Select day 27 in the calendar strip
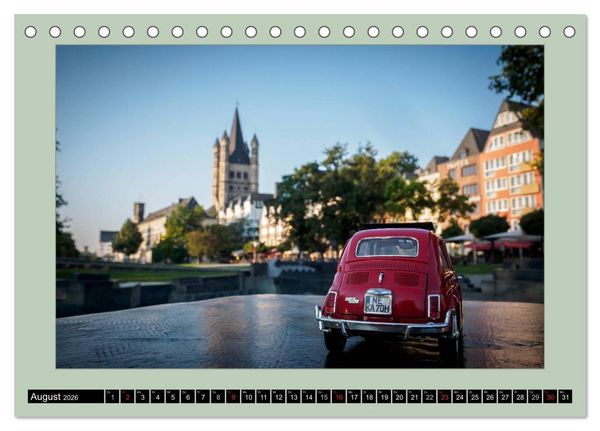Screen dimensions: 600x431 pos(505,397)
